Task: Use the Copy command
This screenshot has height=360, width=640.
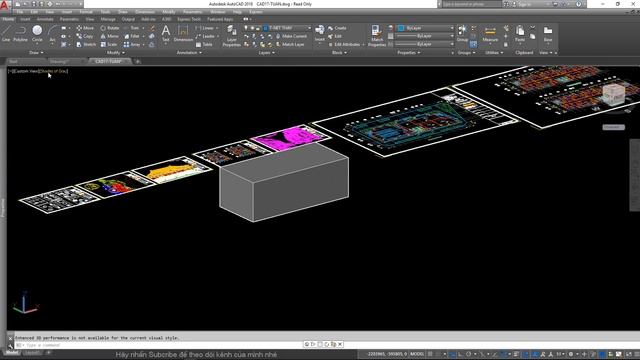Action: click(x=85, y=36)
